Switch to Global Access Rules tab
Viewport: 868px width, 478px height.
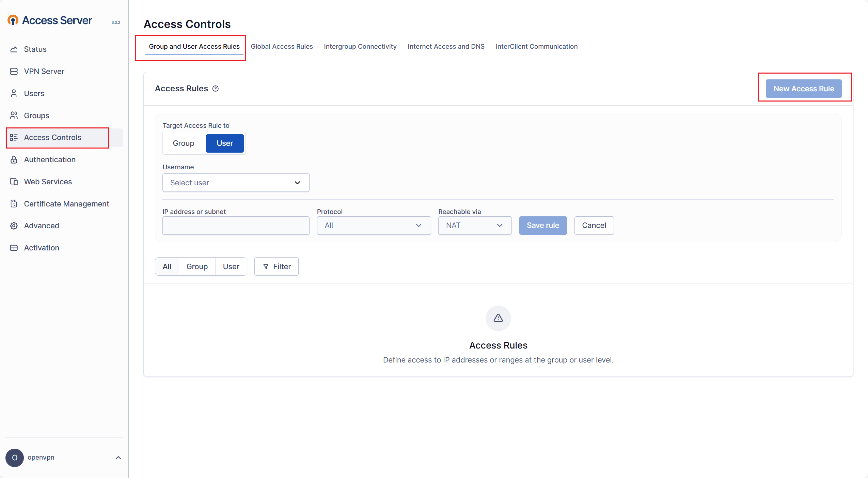282,47
